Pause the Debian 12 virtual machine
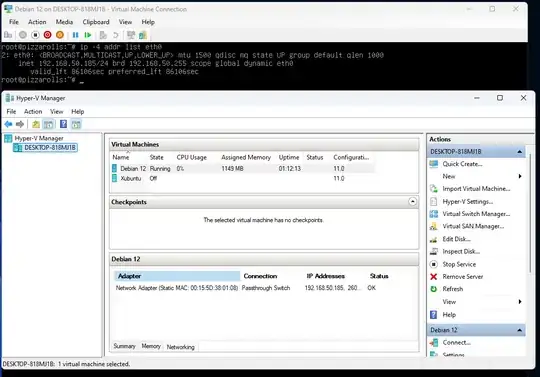 click(75, 35)
